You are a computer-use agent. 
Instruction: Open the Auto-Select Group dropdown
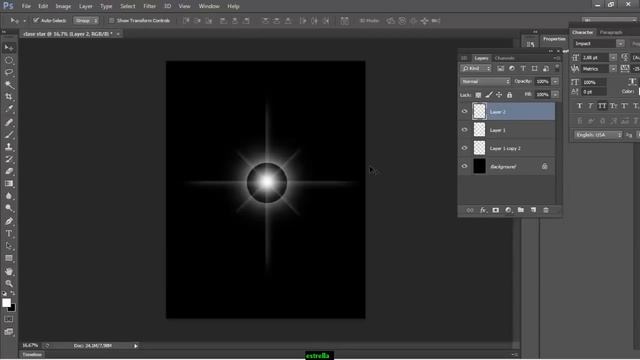[86, 20]
